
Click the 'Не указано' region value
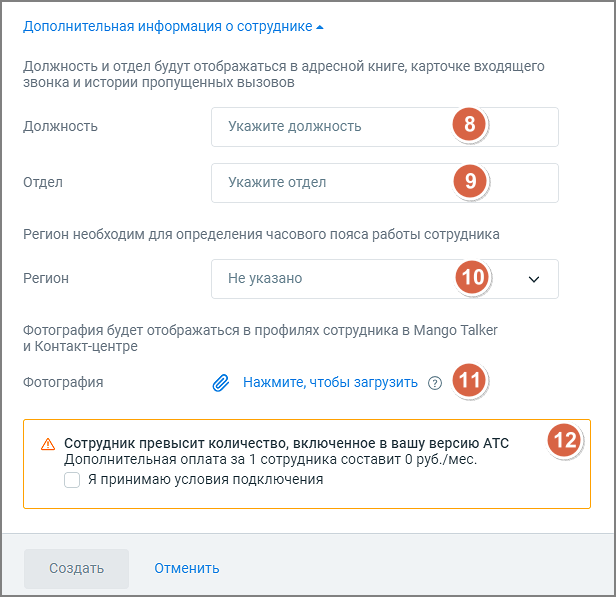(265, 278)
